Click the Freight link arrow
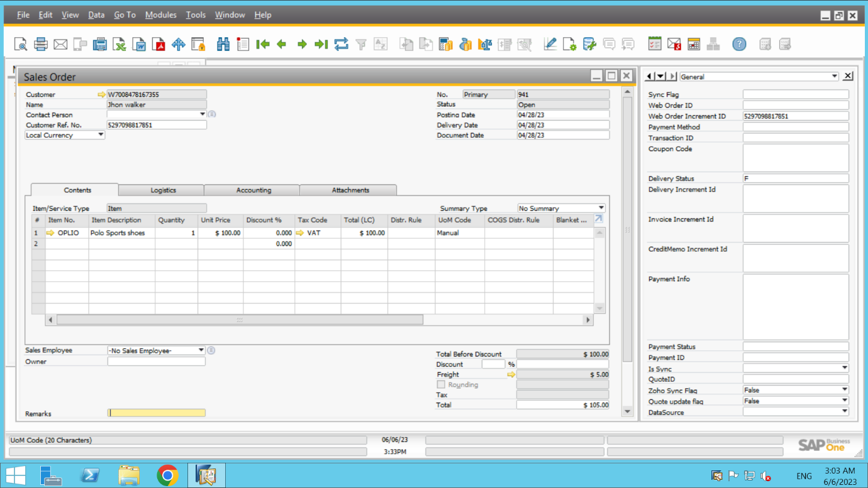The width and height of the screenshot is (868, 488). point(511,374)
